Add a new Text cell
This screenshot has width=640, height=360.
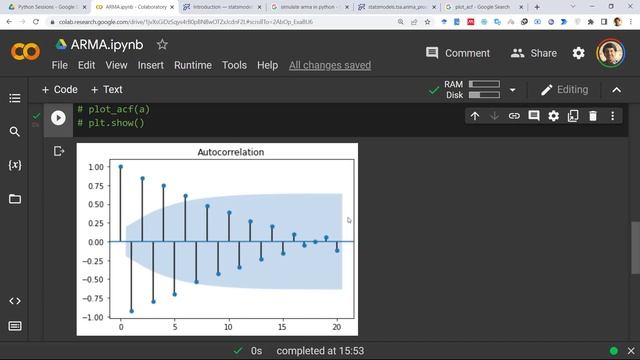[x=107, y=89]
